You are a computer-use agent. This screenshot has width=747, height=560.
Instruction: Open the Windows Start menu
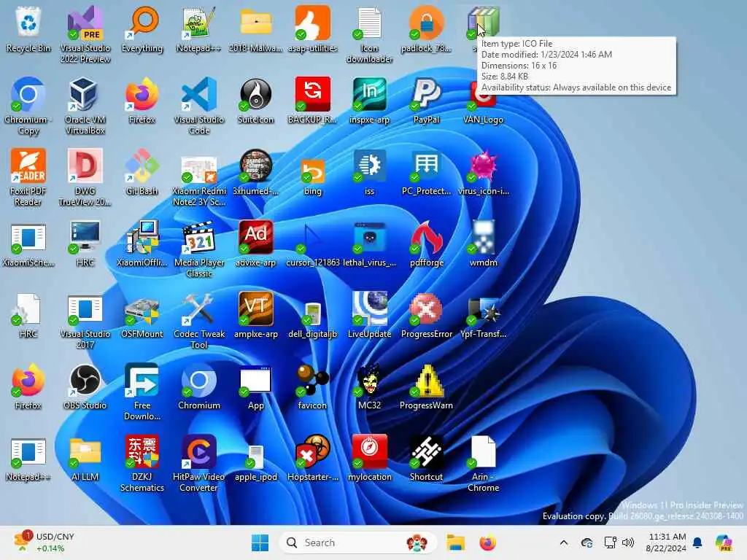260,542
